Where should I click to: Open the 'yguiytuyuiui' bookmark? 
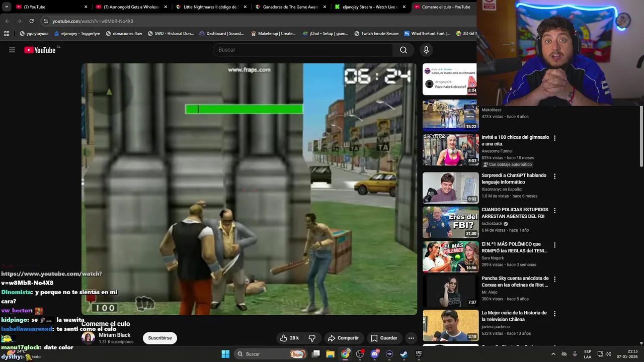[x=34, y=34]
